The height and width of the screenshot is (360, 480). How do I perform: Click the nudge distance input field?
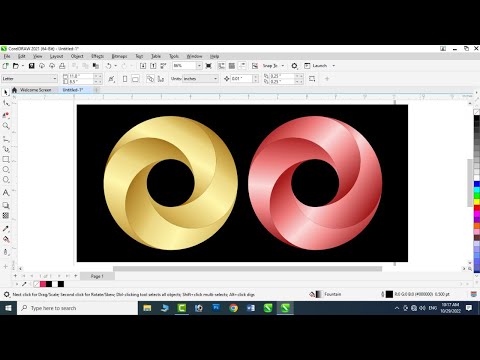[x=242, y=79]
